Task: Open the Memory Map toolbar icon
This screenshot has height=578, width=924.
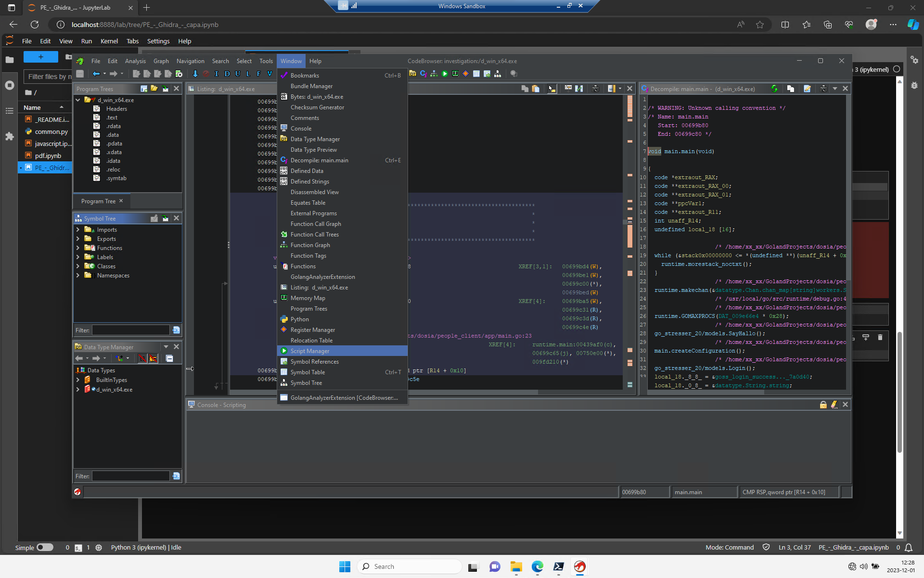Action: pos(455,73)
